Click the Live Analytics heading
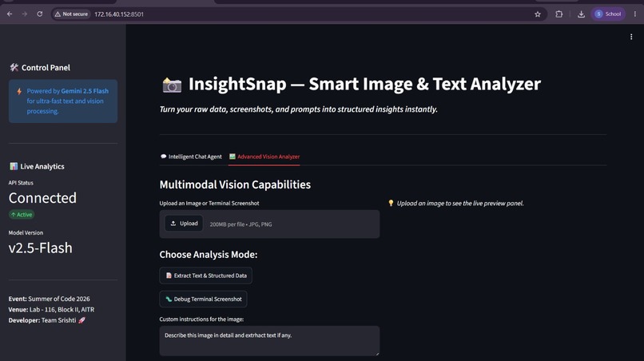Screen dimensions: 644x361 37,166
